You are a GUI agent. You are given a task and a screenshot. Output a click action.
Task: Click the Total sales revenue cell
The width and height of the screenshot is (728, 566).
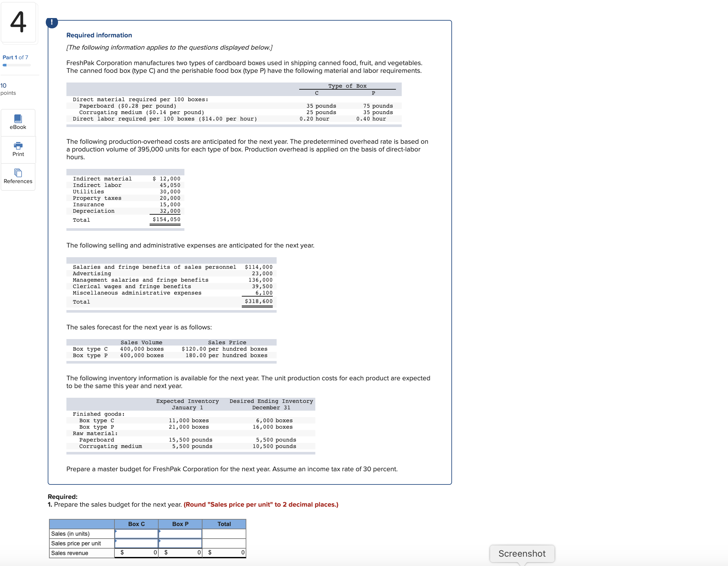coord(224,553)
